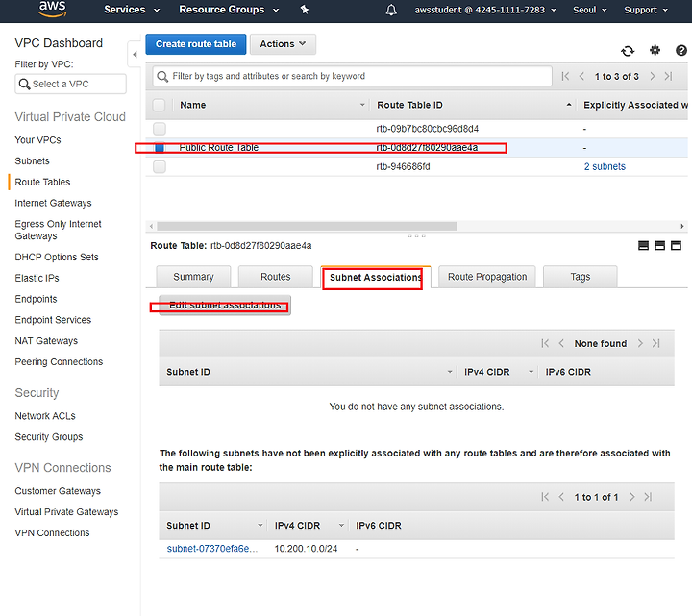The height and width of the screenshot is (616, 692).
Task: Switch to the Tags tab
Action: pos(580,277)
